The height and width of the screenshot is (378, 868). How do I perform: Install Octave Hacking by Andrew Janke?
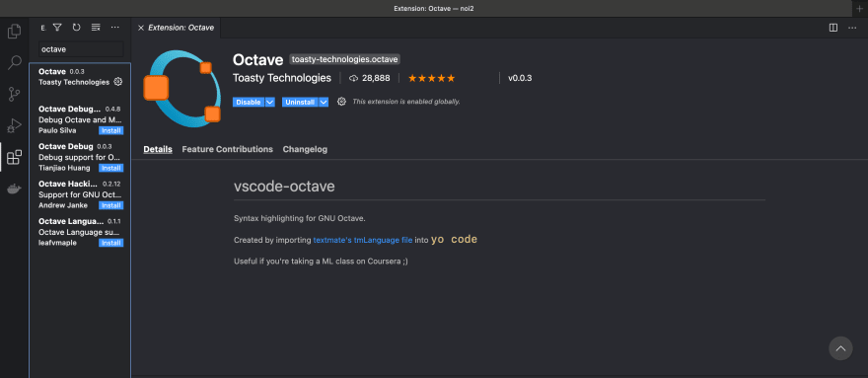(110, 205)
